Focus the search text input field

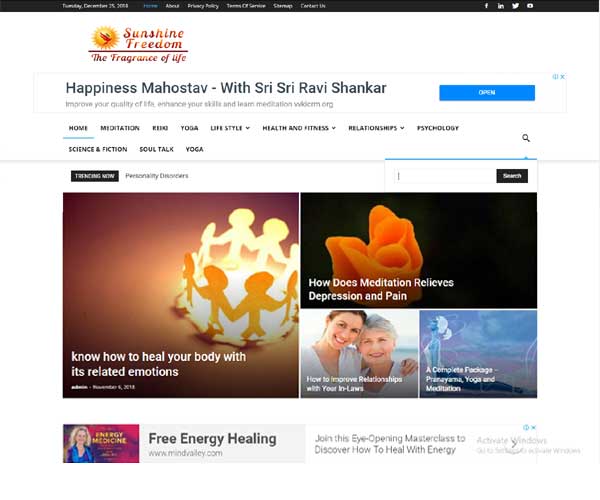pos(445,176)
